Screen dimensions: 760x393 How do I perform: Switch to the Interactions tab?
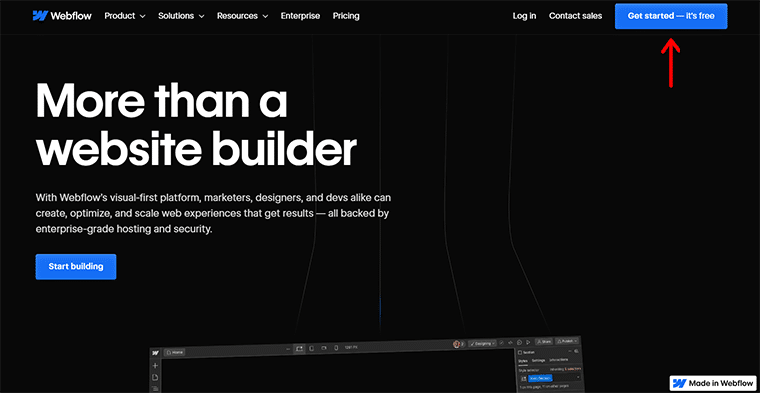pyautogui.click(x=558, y=360)
